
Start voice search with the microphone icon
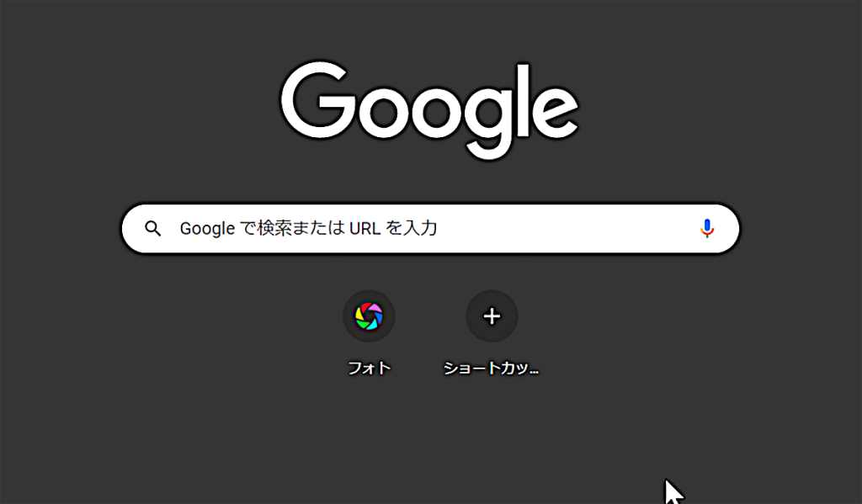[x=707, y=228]
